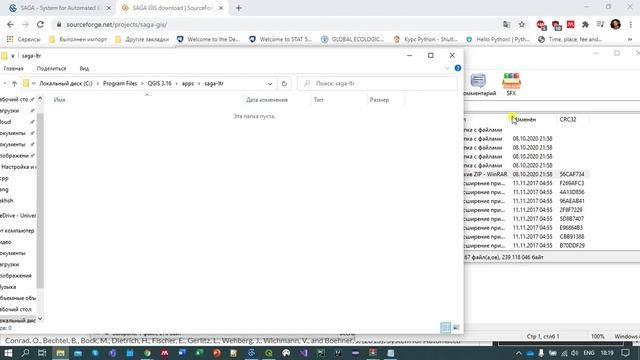
Task: Close the SAGA GIS download tab
Action: click(x=221, y=8)
